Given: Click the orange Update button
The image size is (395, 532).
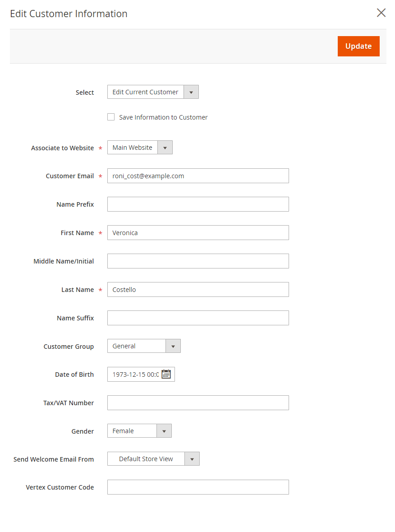Looking at the screenshot, I should point(358,46).
